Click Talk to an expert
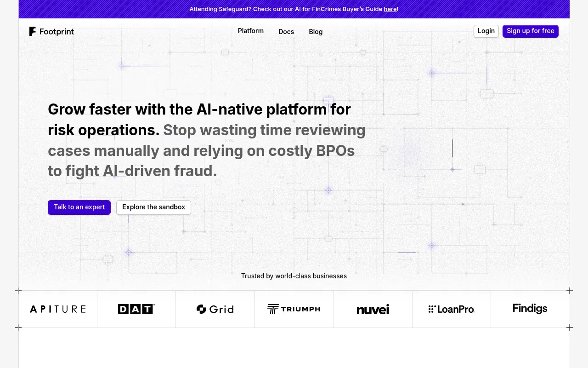The height and width of the screenshot is (368, 588). (79, 207)
